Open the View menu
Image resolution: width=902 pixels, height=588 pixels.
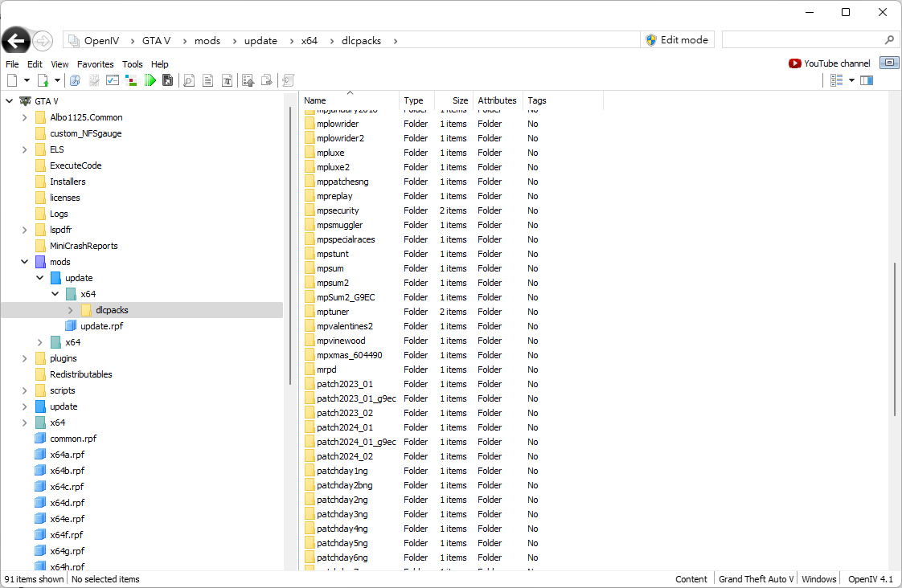coord(59,64)
